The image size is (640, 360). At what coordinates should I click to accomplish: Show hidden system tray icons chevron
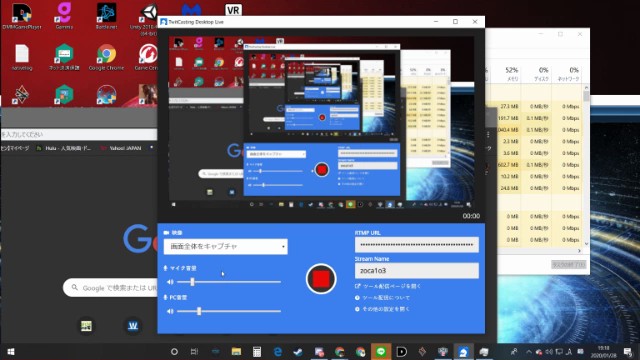click(529, 351)
